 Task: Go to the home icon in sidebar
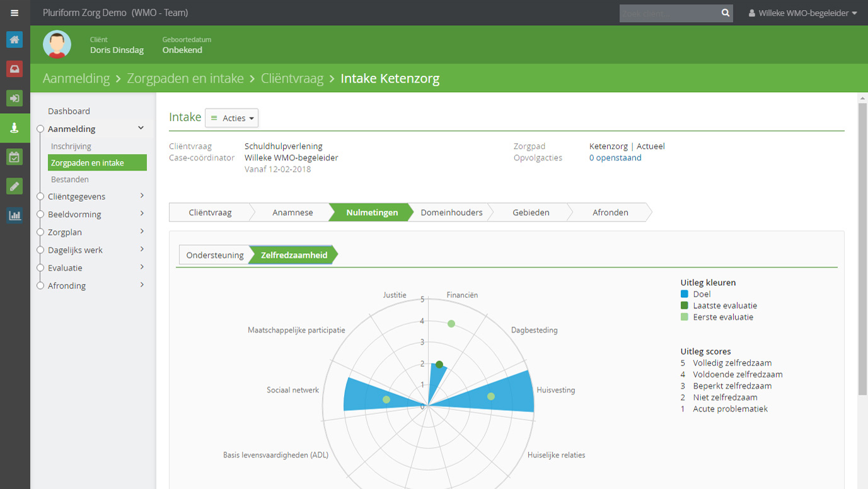click(14, 40)
